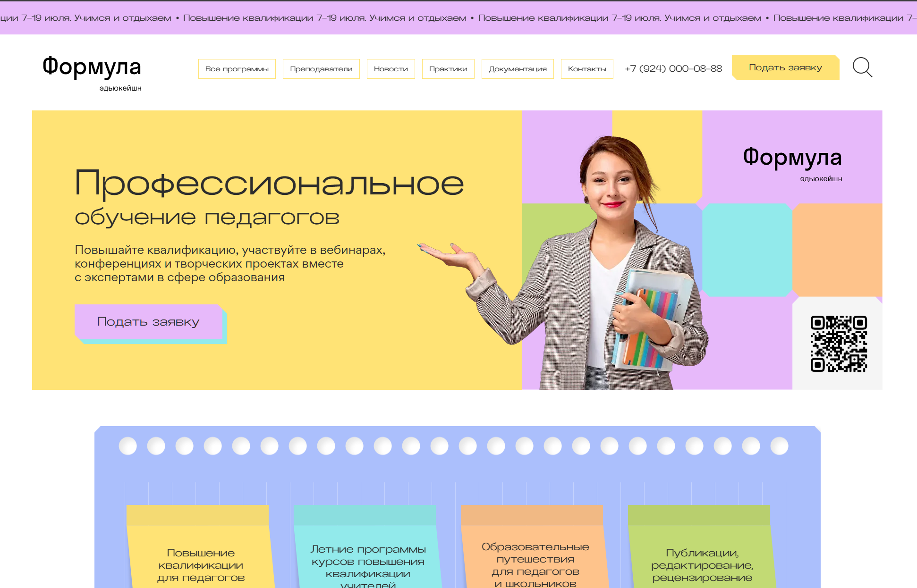Open the Все программы menu item
The height and width of the screenshot is (588, 917).
(237, 69)
